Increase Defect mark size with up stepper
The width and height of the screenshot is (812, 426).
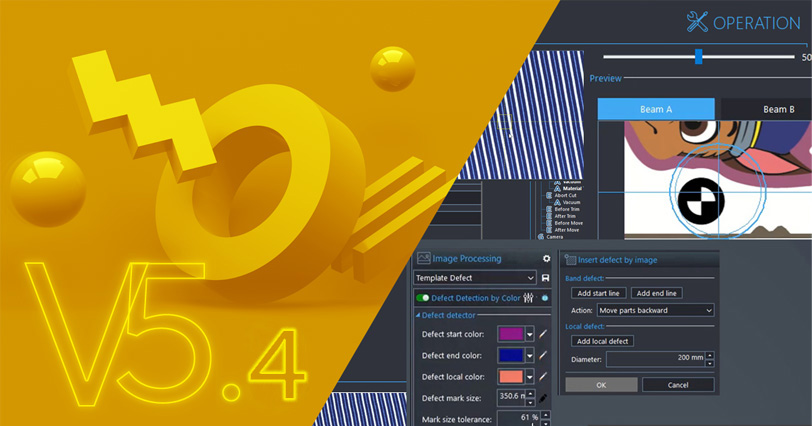point(530,394)
